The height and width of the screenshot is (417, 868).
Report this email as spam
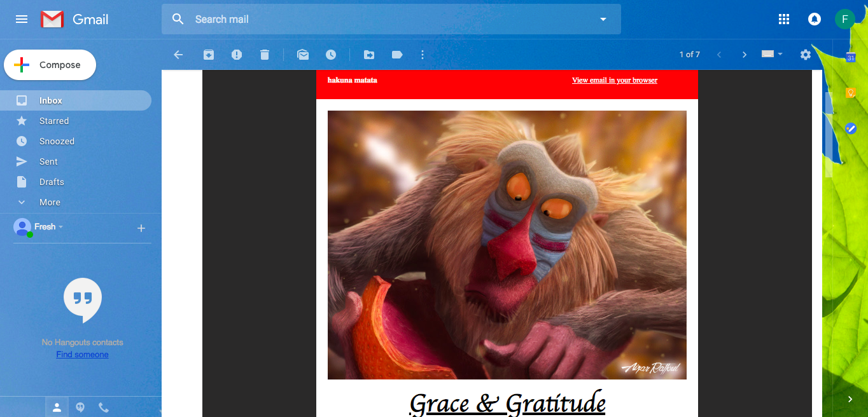[x=237, y=55]
